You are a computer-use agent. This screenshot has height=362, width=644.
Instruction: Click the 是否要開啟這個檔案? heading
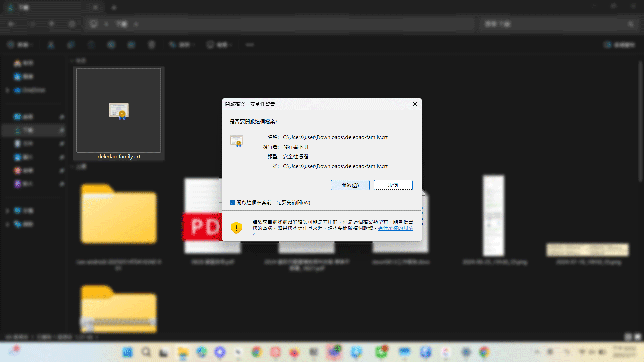[x=254, y=121]
